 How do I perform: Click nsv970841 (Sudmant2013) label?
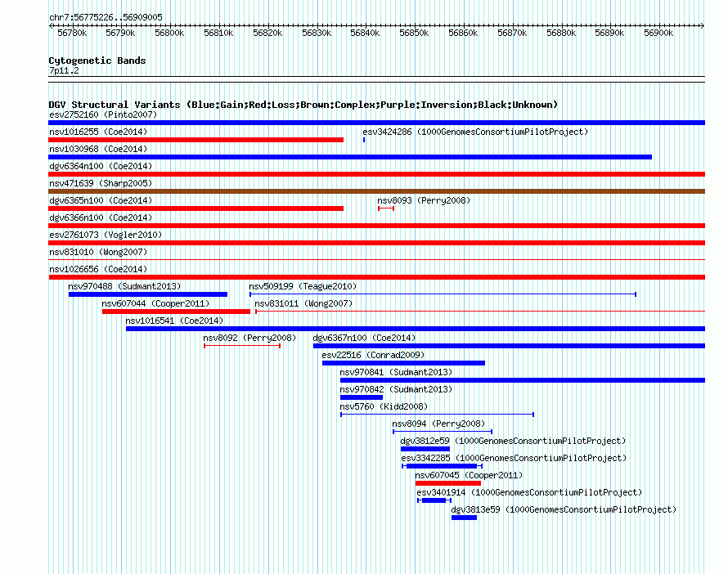(x=396, y=372)
